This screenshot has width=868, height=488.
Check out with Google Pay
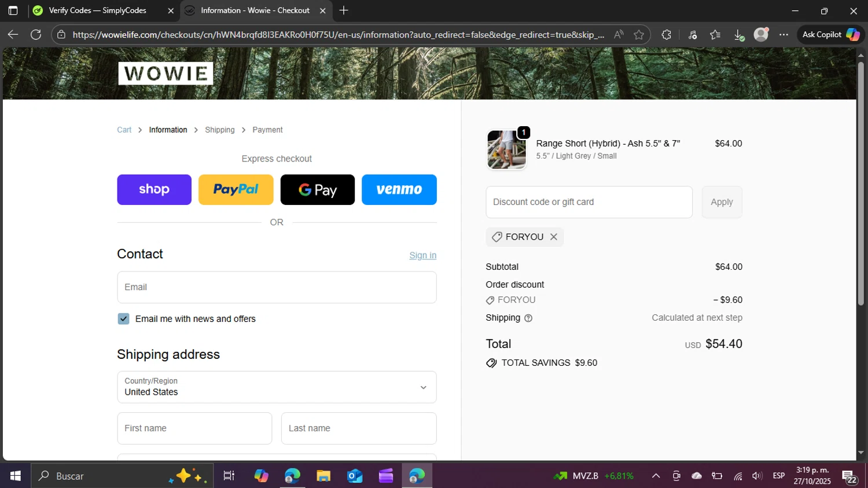click(x=318, y=189)
